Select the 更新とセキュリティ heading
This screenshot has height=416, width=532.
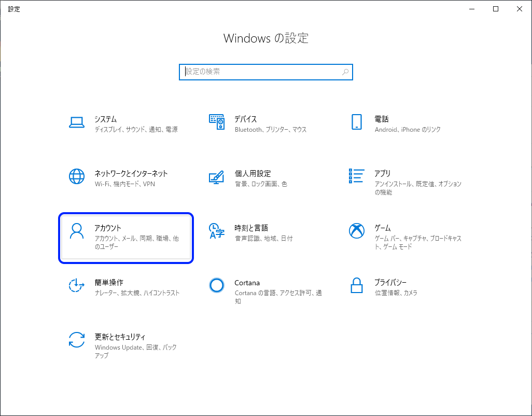120,337
